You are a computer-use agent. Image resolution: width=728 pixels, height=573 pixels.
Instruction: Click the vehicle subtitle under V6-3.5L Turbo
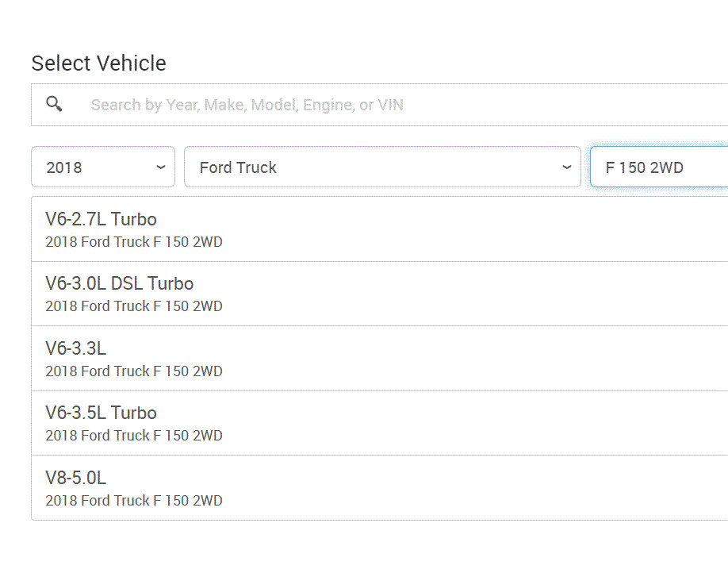[134, 436]
